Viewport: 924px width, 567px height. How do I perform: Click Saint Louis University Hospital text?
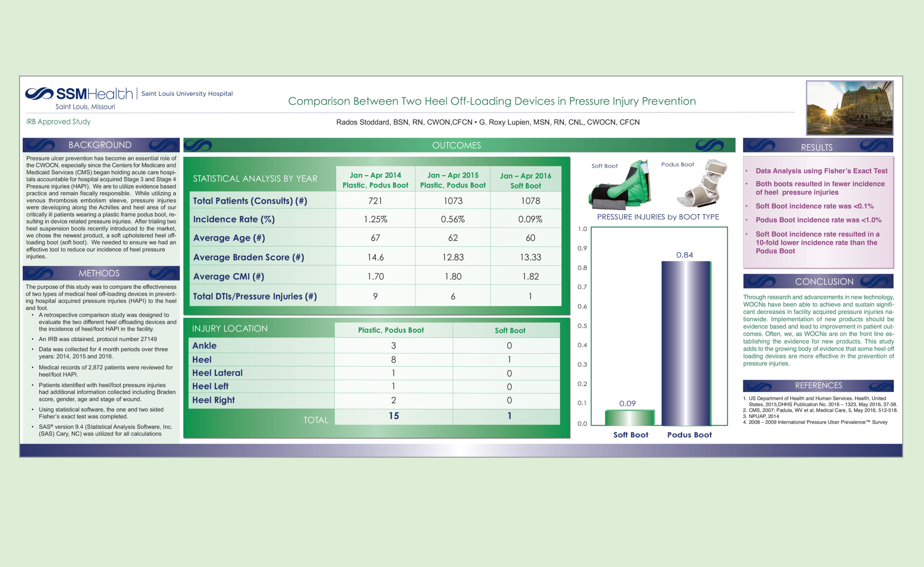[187, 93]
